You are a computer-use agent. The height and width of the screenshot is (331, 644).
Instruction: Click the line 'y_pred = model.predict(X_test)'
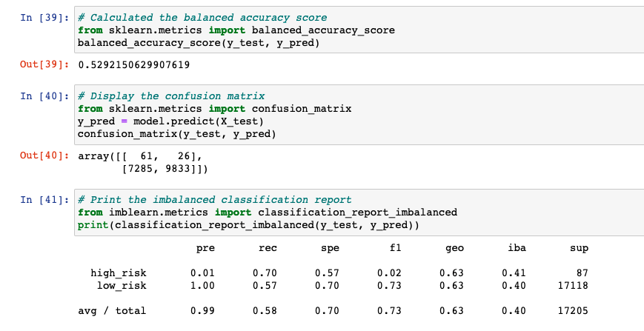[x=171, y=121]
